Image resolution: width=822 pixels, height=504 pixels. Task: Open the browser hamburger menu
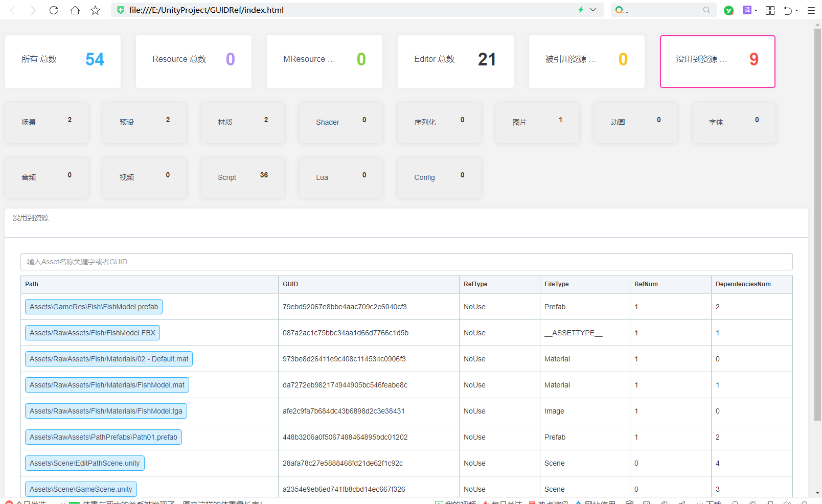point(811,10)
